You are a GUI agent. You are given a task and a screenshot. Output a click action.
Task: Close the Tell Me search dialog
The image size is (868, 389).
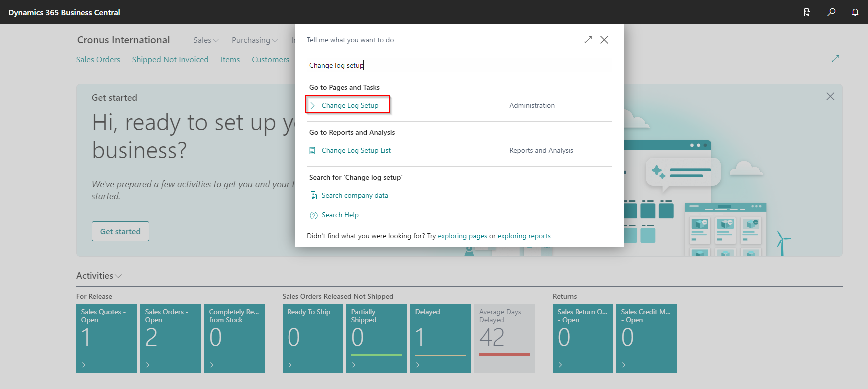pos(604,40)
